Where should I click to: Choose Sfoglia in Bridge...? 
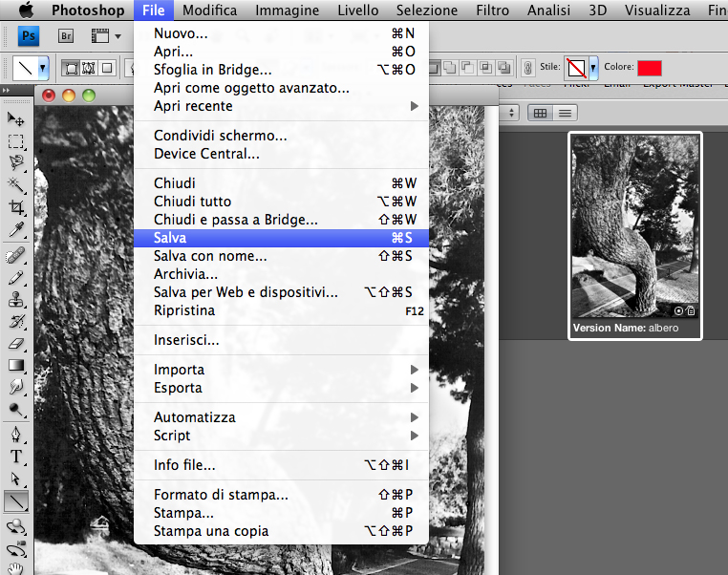pyautogui.click(x=281, y=70)
